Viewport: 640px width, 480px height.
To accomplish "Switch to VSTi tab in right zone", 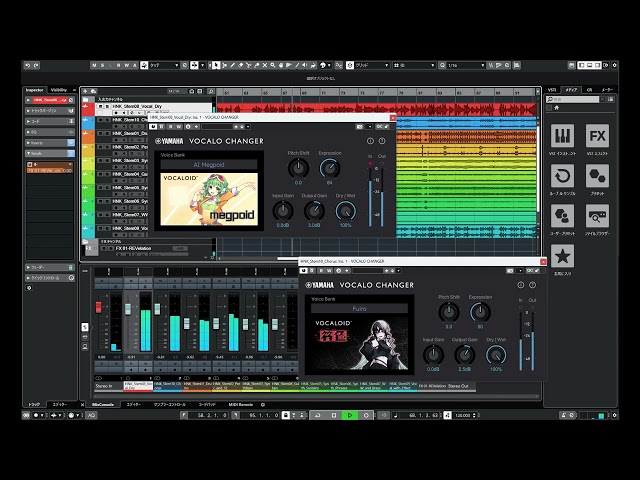I will click(x=552, y=90).
